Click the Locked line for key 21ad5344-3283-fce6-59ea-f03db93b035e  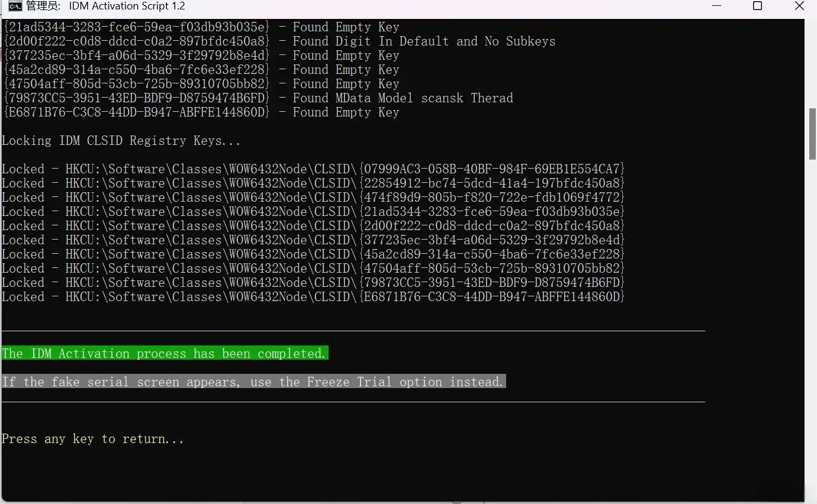click(313, 212)
